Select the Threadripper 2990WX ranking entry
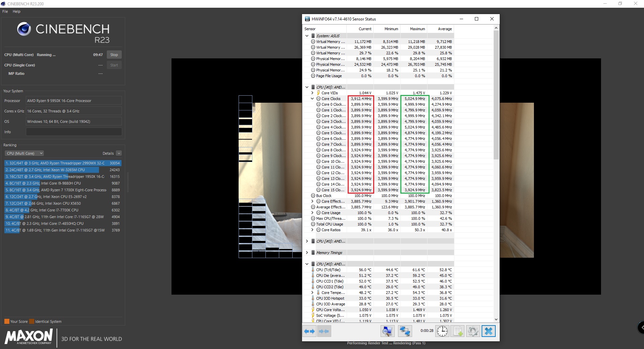Image resolution: width=644 pixels, height=349 pixels. pos(63,163)
